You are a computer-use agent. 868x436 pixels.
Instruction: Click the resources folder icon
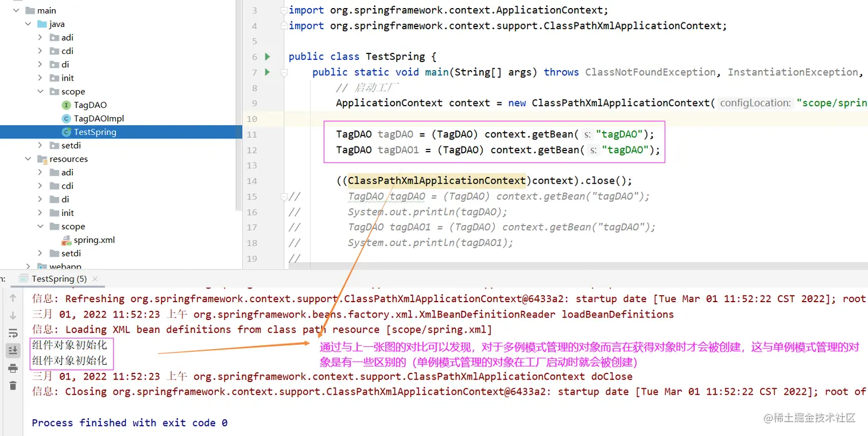click(x=42, y=159)
